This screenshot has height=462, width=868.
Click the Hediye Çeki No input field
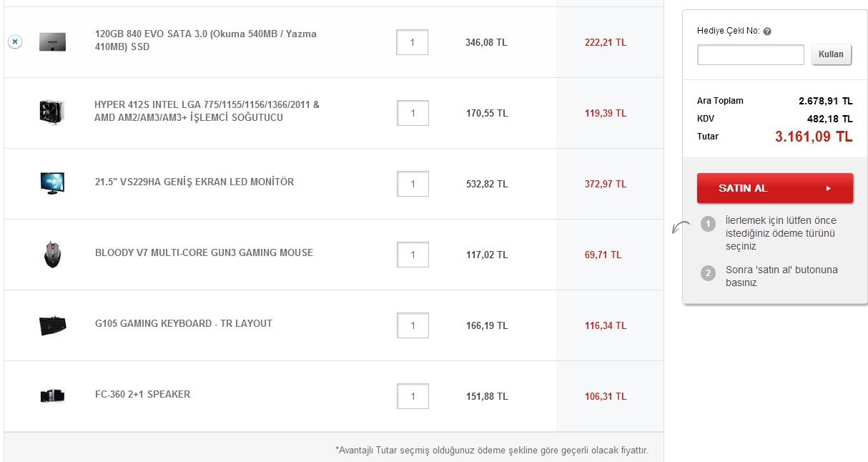(750, 54)
